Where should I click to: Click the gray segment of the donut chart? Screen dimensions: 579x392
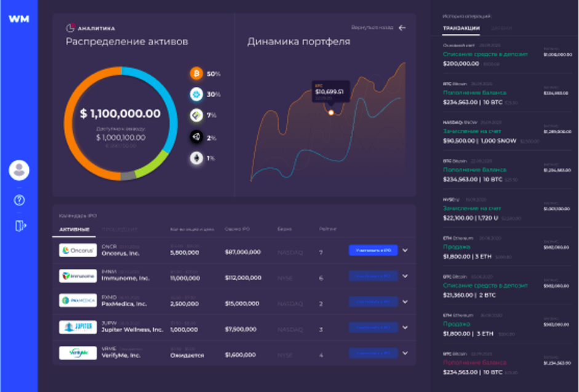(128, 175)
